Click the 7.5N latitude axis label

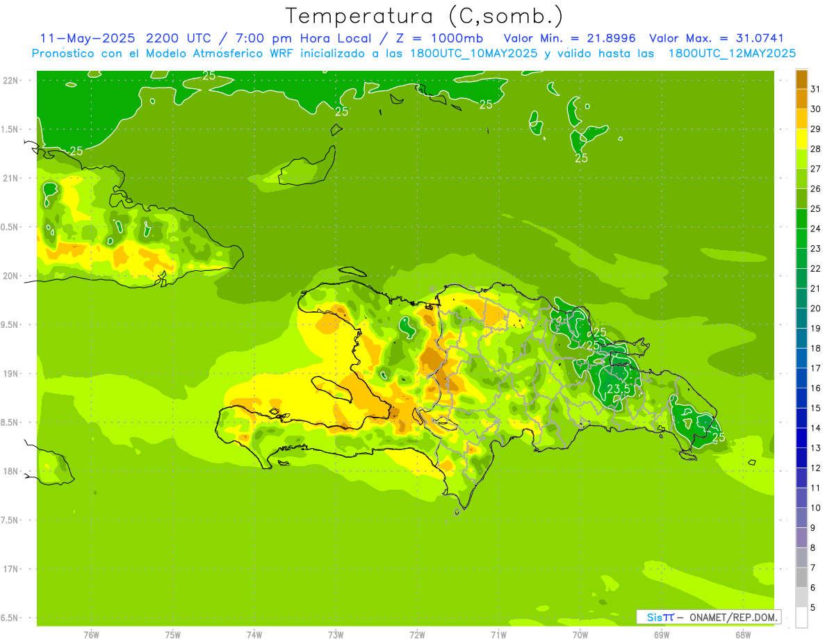click(x=10, y=520)
